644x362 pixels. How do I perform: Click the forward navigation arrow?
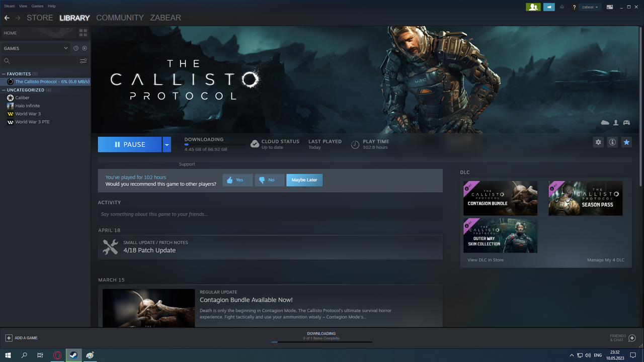pos(18,18)
